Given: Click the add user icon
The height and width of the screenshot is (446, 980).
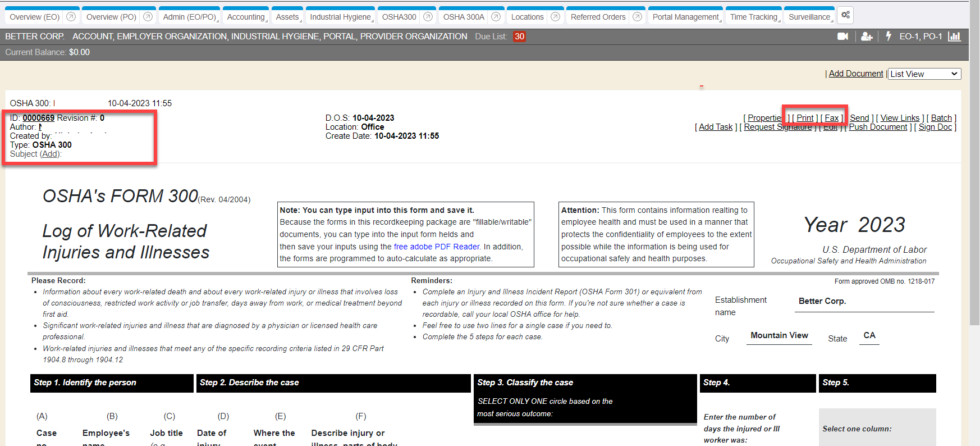Looking at the screenshot, I should point(867,37).
